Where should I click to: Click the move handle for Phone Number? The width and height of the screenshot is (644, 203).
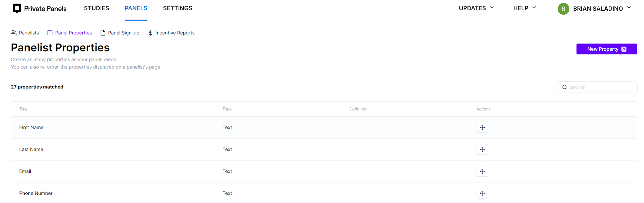click(x=482, y=193)
